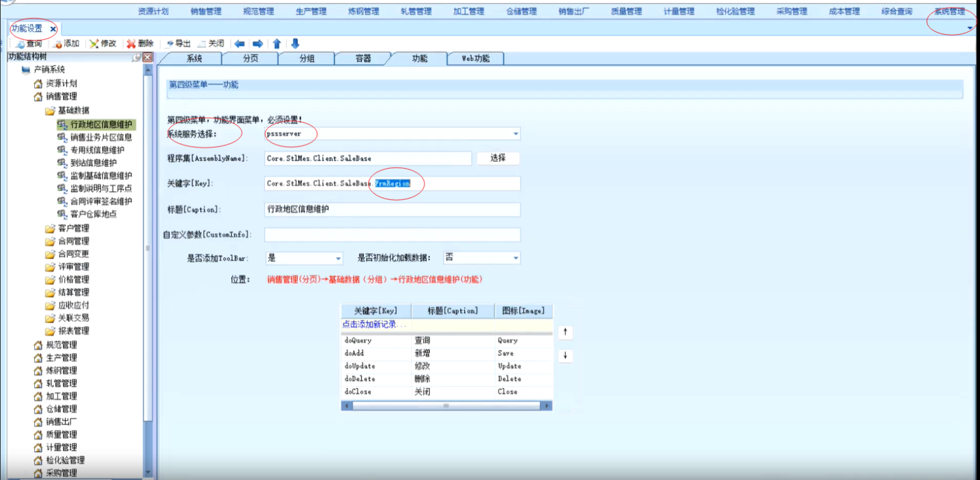
Task: Switch to the Web功能 tab
Action: (x=475, y=58)
